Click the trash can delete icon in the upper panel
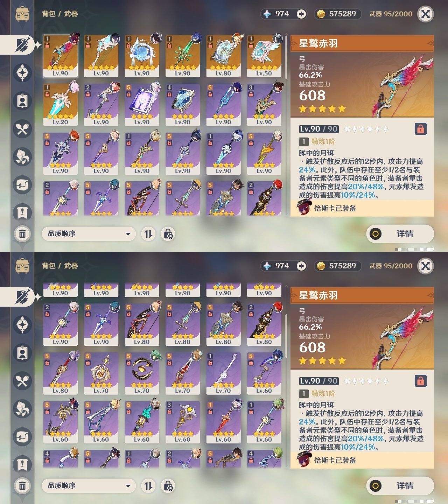This screenshot has height=504, width=448. pos(22,233)
